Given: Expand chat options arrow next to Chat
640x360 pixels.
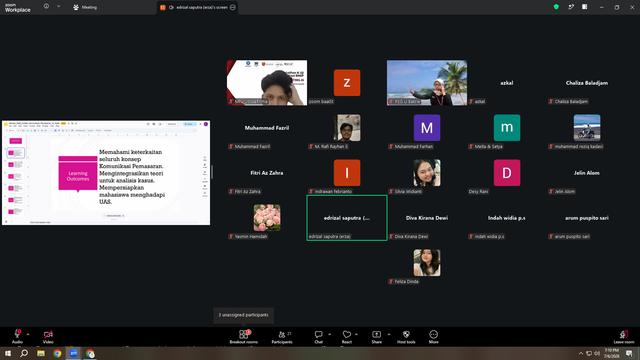Looking at the screenshot, I should coord(329,334).
